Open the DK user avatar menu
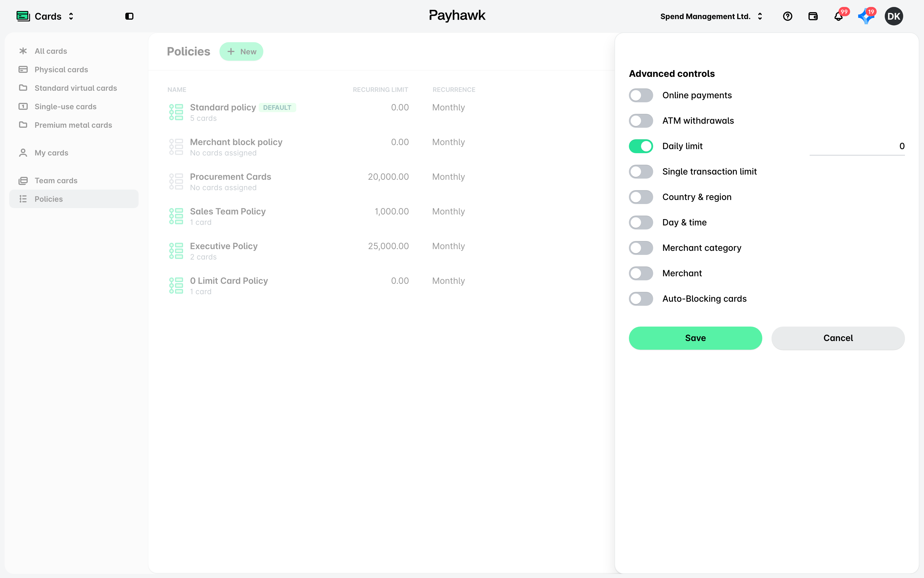Image resolution: width=924 pixels, height=578 pixels. [x=894, y=16]
